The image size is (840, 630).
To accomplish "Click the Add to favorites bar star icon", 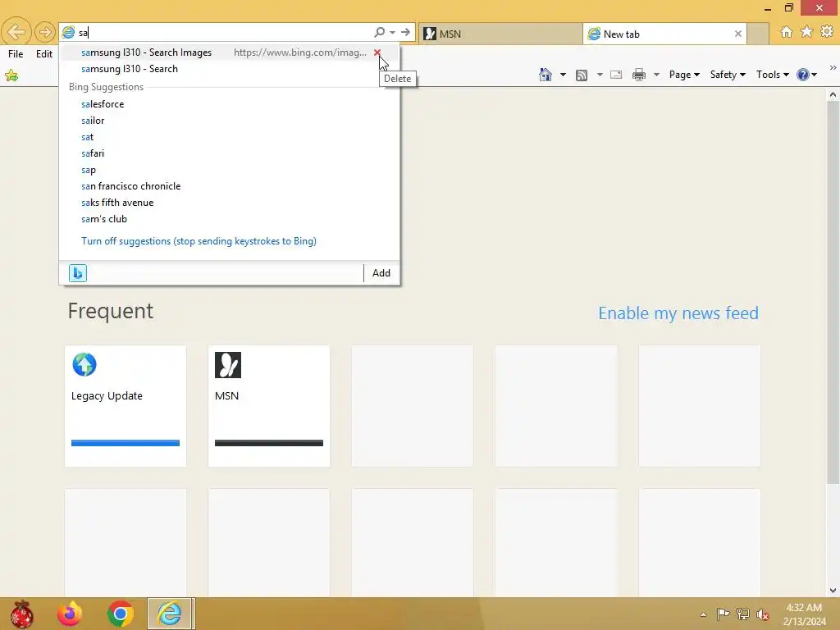I will (x=11, y=75).
